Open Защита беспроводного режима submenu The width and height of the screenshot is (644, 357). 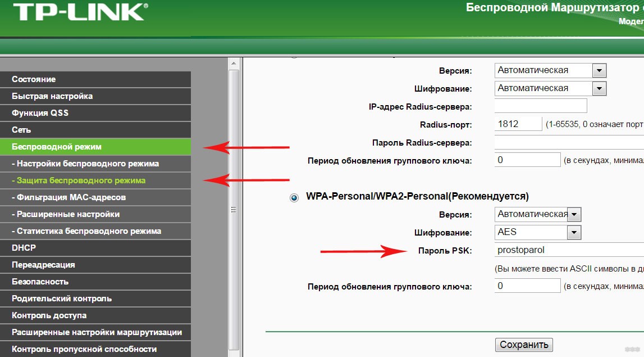[95, 180]
